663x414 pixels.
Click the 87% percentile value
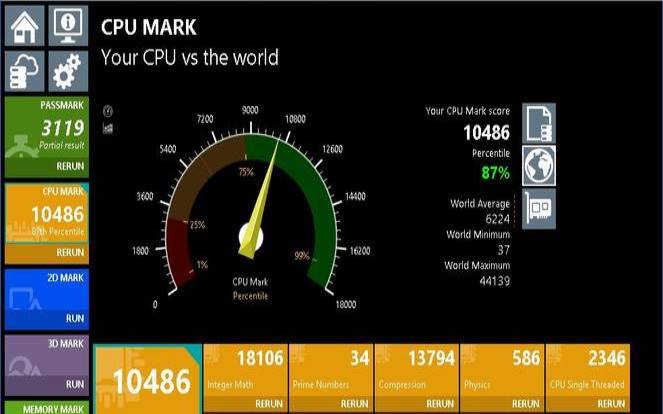pyautogui.click(x=496, y=173)
